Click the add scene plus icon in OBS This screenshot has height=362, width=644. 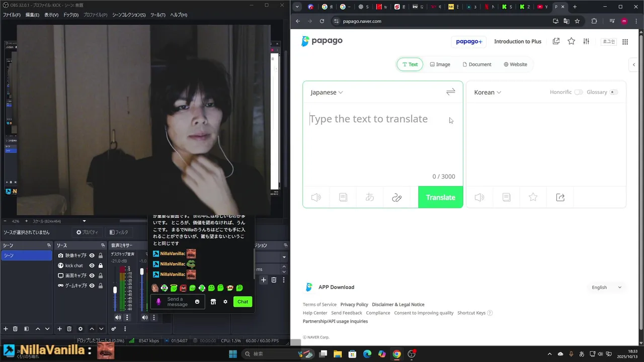click(x=6, y=329)
